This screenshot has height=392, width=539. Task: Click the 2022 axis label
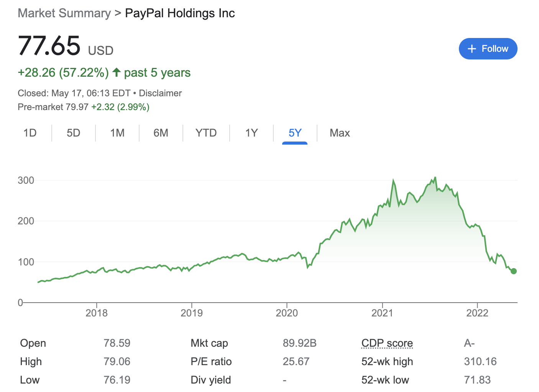point(477,313)
